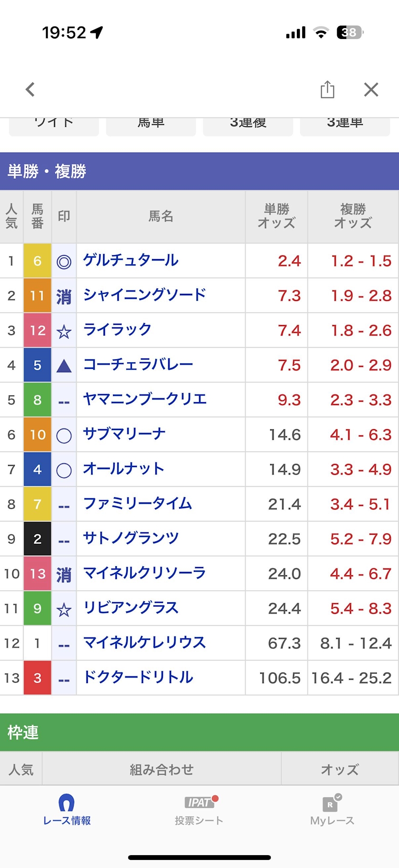Open horse ヤマニンブークリエ details
The height and width of the screenshot is (868, 399).
pyautogui.click(x=145, y=399)
